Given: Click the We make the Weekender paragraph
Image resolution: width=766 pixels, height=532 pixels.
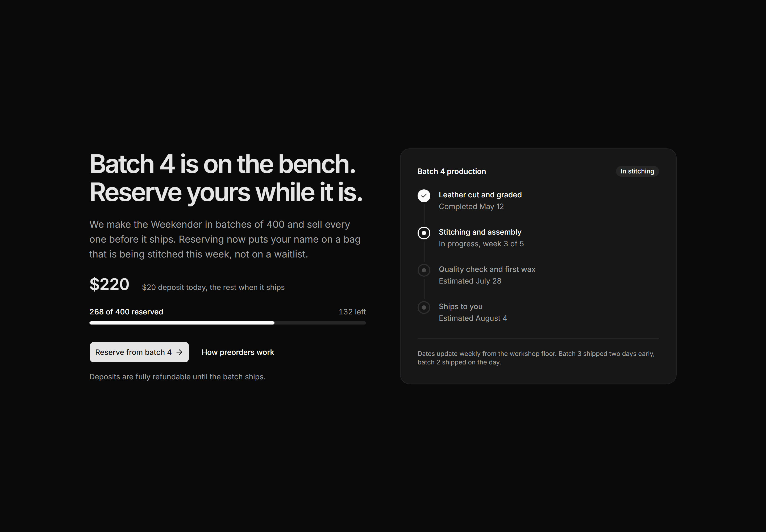Looking at the screenshot, I should (225, 239).
